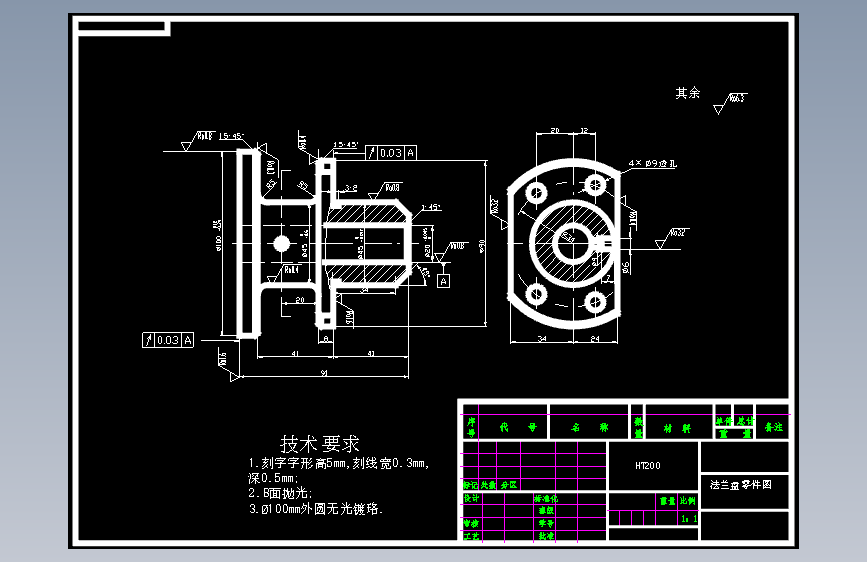Select the 12 dimension above the end view
This screenshot has height=562, width=867.
(584, 131)
